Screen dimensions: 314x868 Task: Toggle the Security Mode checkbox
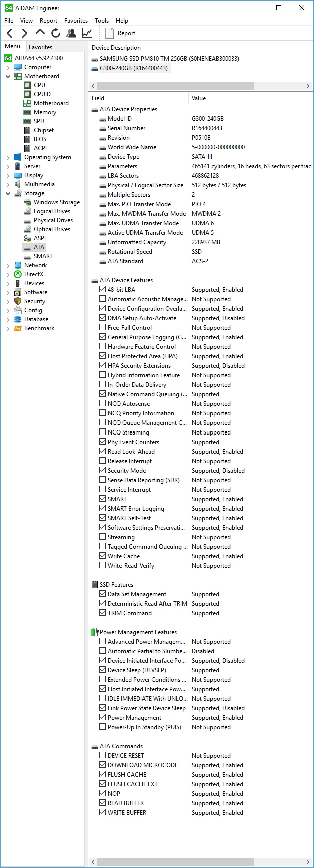tap(103, 471)
